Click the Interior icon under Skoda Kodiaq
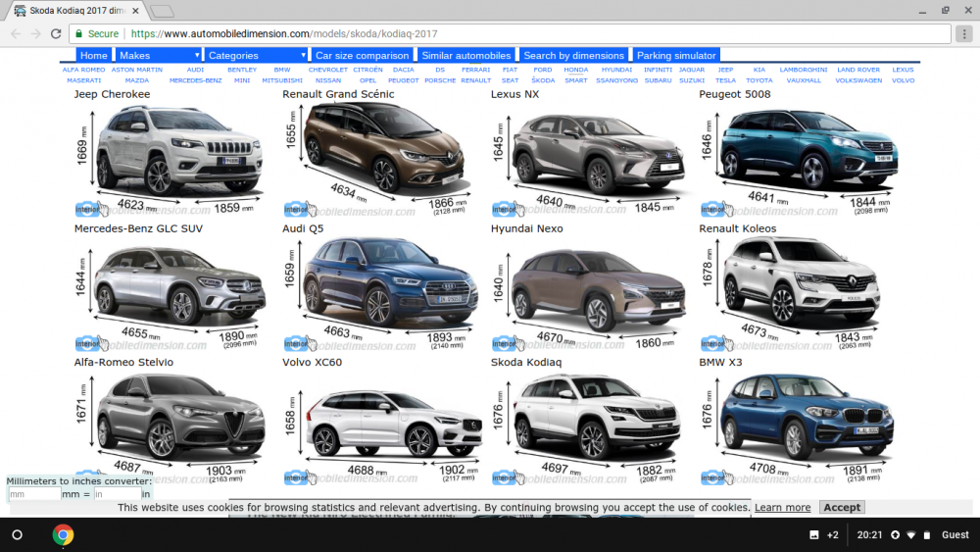 click(x=508, y=477)
